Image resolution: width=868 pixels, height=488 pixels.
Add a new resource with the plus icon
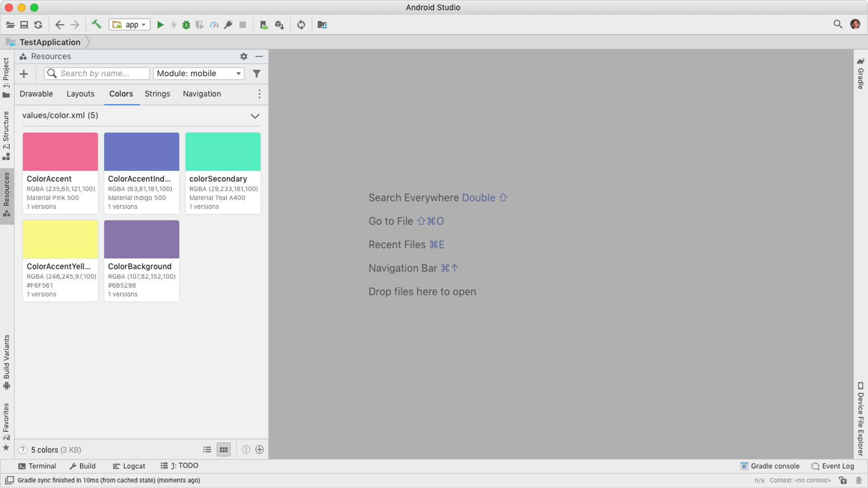tap(24, 74)
